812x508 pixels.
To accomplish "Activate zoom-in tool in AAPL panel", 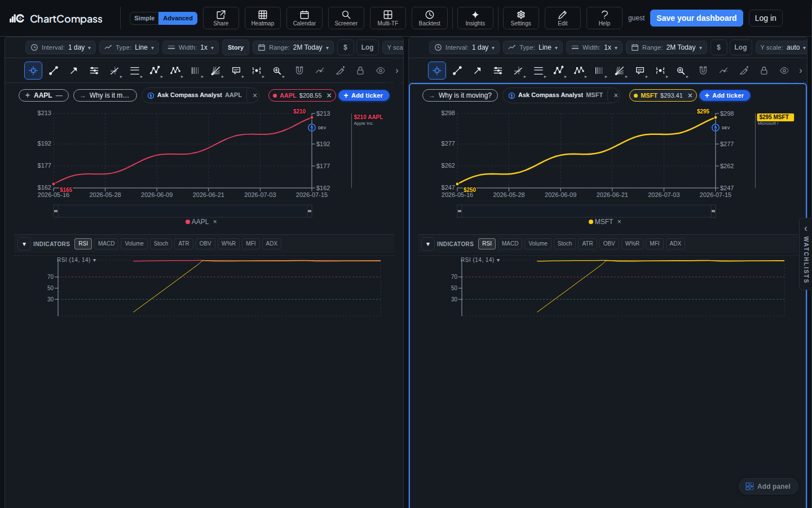I will click(277, 71).
